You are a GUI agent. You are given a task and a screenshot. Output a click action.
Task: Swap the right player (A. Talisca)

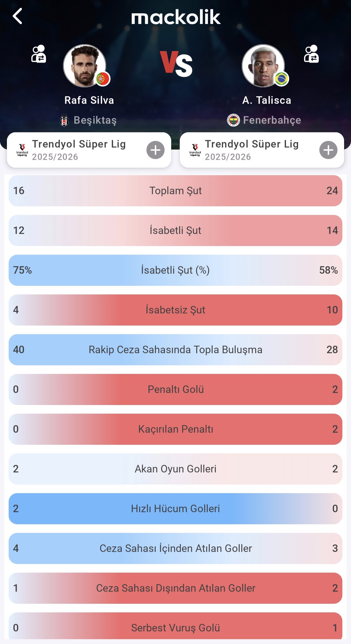311,54
